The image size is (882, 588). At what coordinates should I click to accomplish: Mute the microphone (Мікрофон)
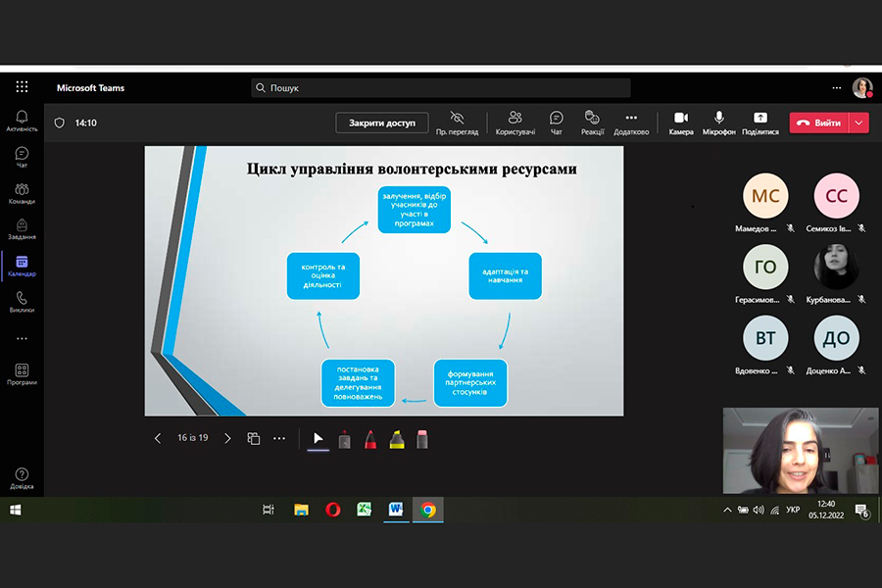[x=718, y=119]
